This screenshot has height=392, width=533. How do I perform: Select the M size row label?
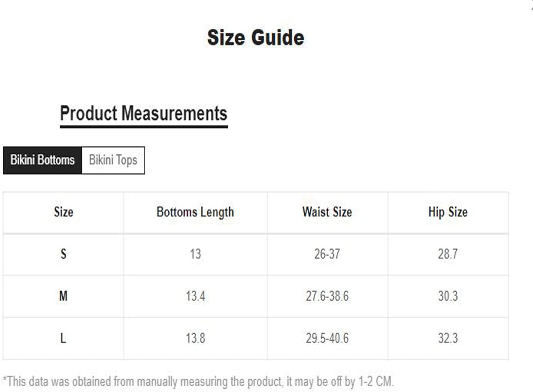pos(63,296)
